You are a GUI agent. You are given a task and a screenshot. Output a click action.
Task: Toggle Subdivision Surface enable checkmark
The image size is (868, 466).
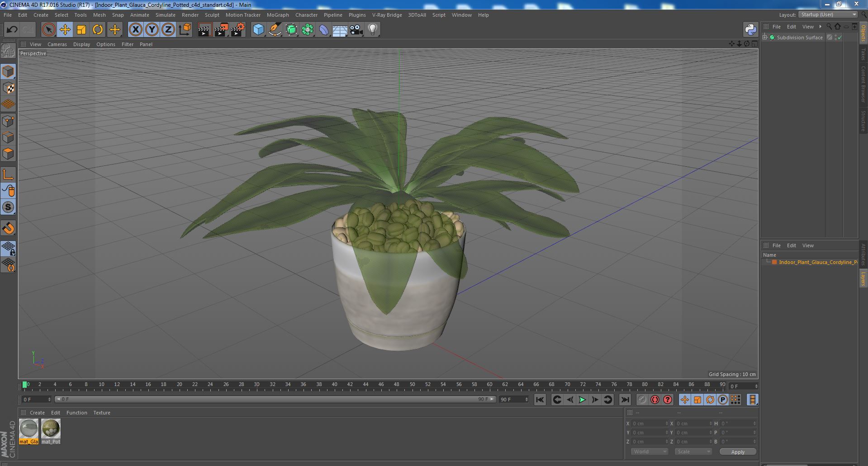click(x=840, y=38)
